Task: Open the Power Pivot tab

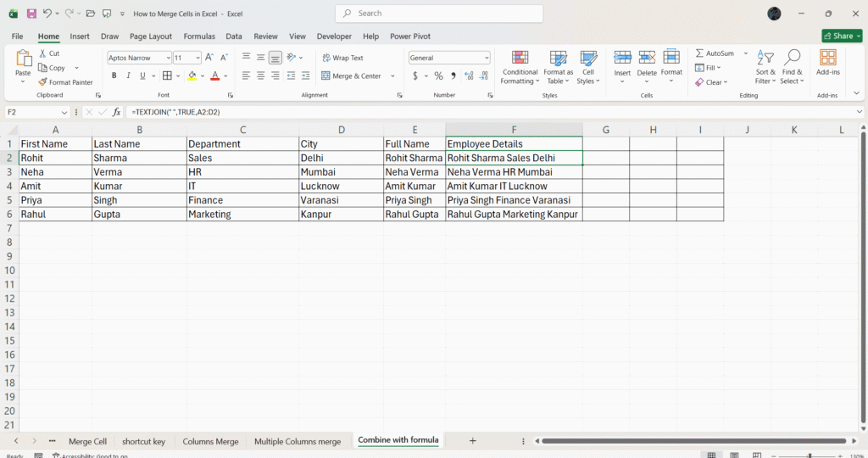Action: [410, 36]
